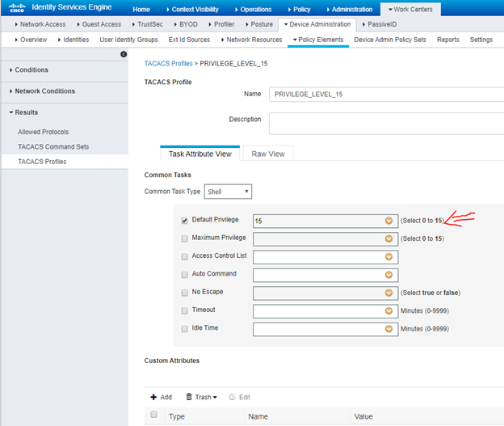Click the Default Privilege value field
The image size is (504, 426).
325,221
